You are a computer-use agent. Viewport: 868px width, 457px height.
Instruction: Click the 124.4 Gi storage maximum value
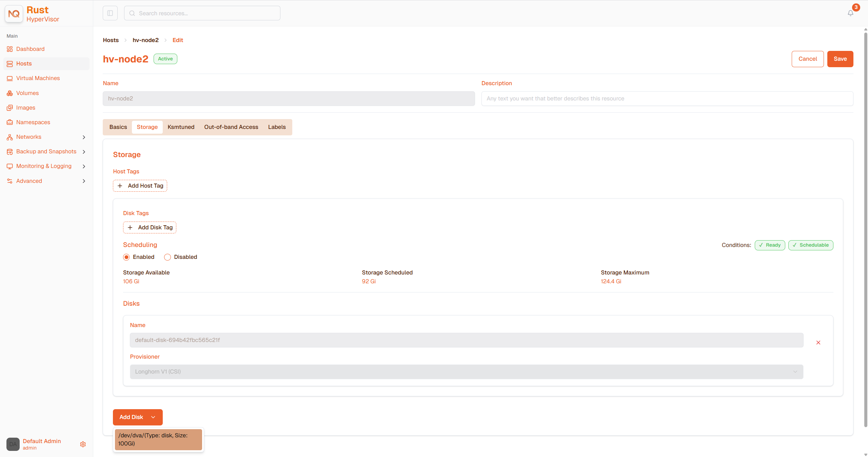(x=611, y=282)
